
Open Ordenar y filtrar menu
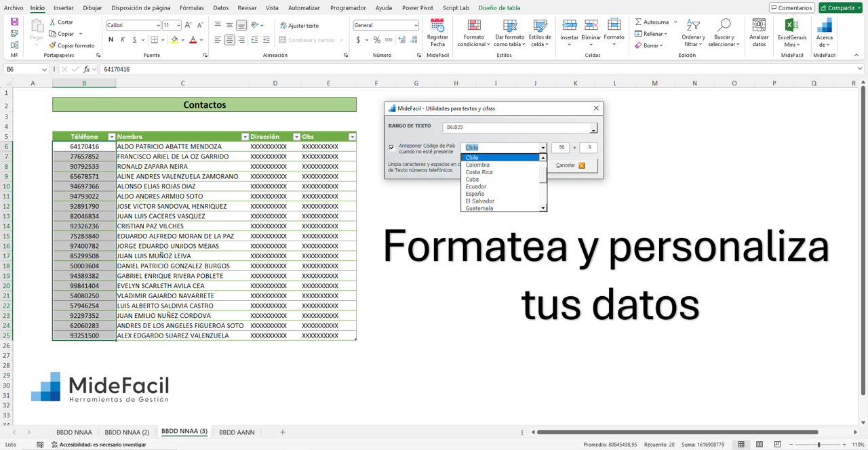[693, 33]
